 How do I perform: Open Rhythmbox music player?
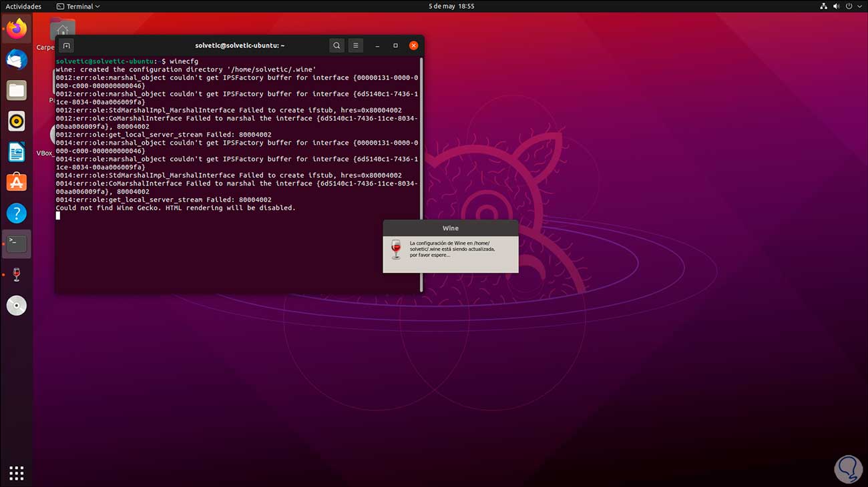tap(17, 121)
